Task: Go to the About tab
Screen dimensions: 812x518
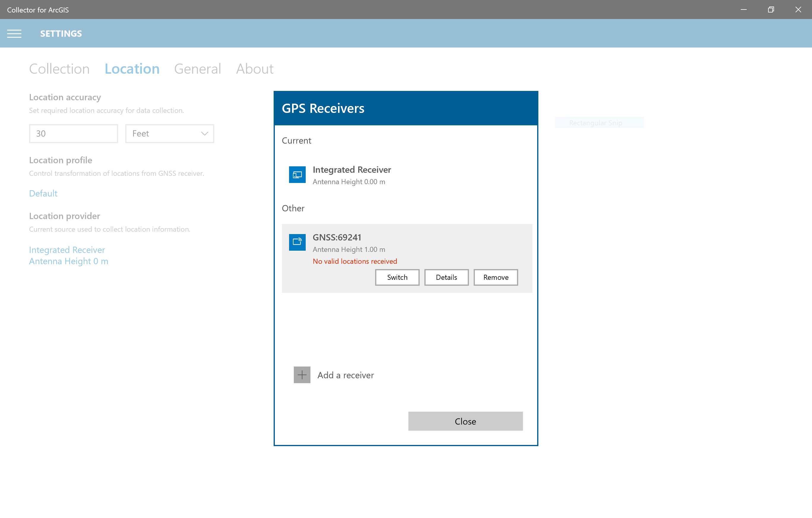Action: tap(255, 69)
